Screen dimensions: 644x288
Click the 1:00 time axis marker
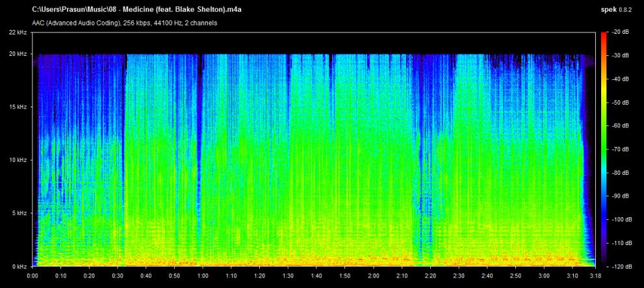(x=203, y=276)
